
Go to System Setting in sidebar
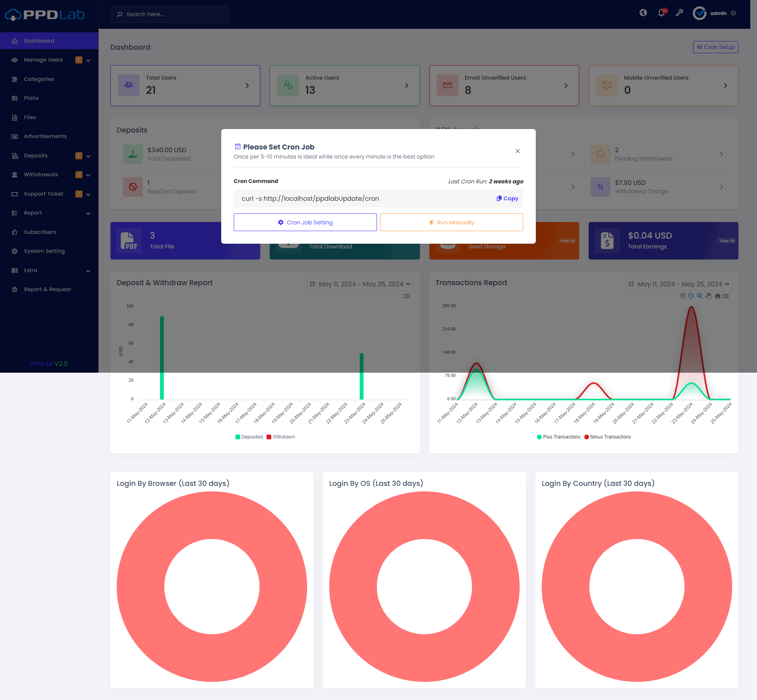(x=44, y=251)
